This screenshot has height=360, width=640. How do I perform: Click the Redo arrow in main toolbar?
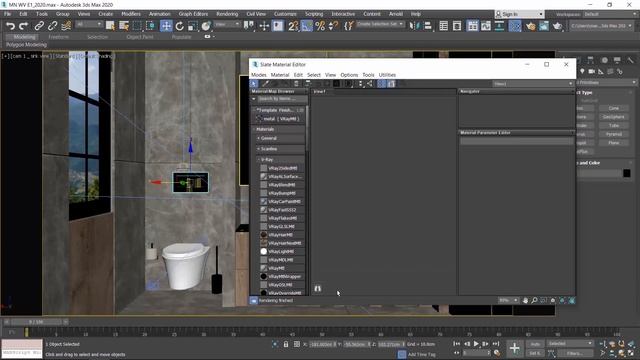click(x=24, y=26)
